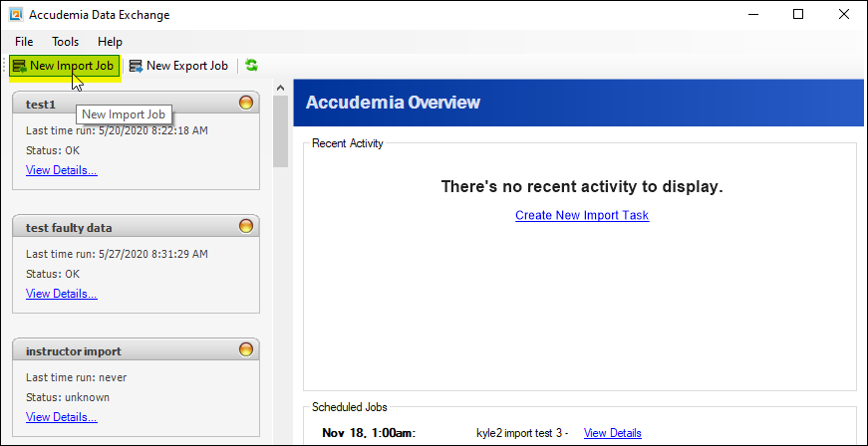
Task: Open View Details for test faulty data job
Action: [x=62, y=294]
